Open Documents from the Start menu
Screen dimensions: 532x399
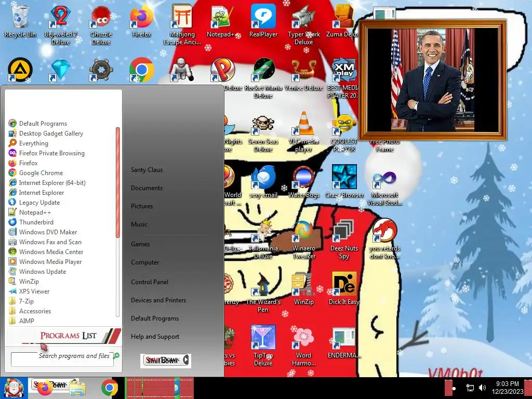147,188
